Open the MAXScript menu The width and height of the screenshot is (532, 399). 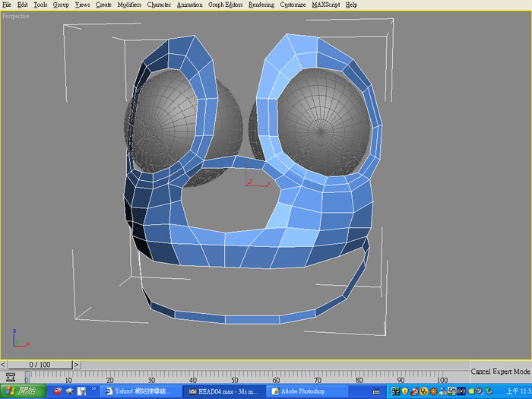tap(326, 5)
